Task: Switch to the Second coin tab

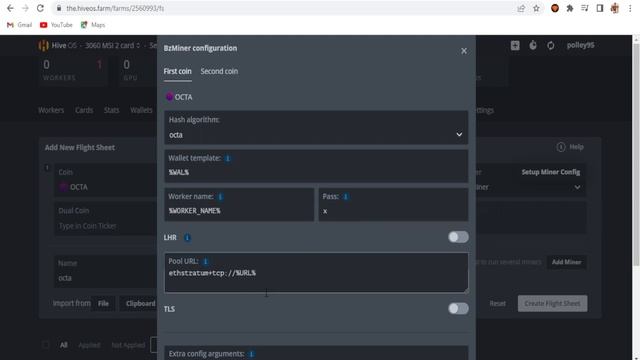Action: (219, 71)
